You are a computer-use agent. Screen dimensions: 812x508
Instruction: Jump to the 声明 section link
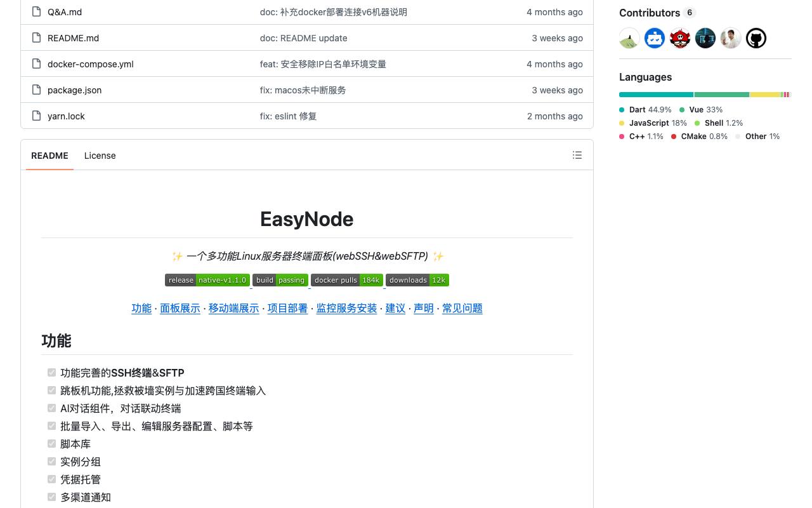[424, 308]
